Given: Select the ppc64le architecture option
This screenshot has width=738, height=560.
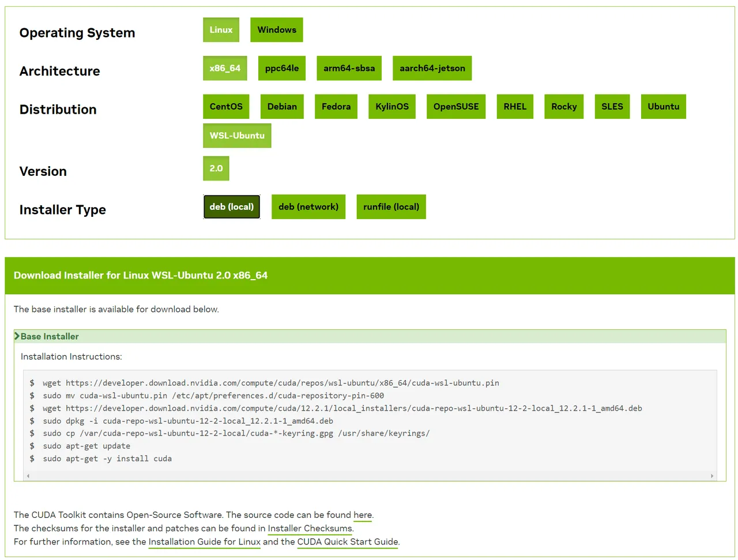Looking at the screenshot, I should pos(281,68).
